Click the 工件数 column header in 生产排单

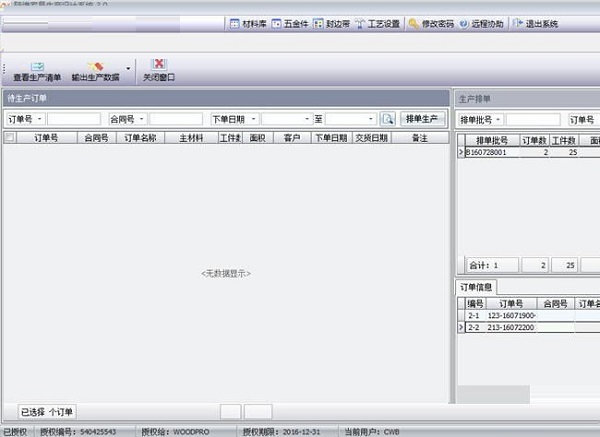(x=564, y=140)
